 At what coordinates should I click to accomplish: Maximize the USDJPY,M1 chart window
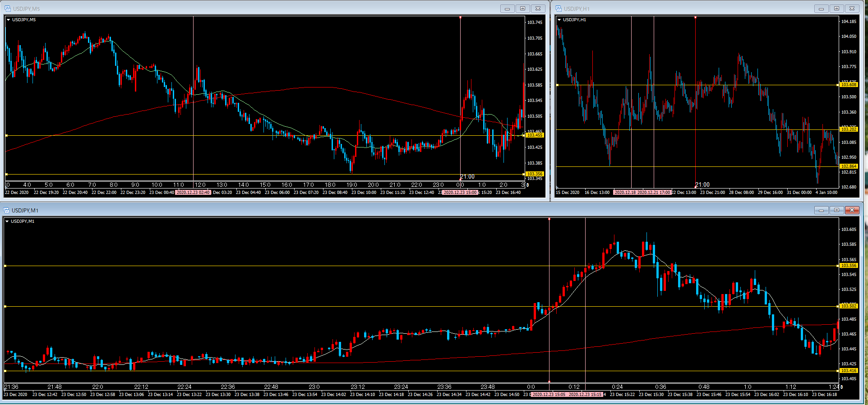(836, 210)
